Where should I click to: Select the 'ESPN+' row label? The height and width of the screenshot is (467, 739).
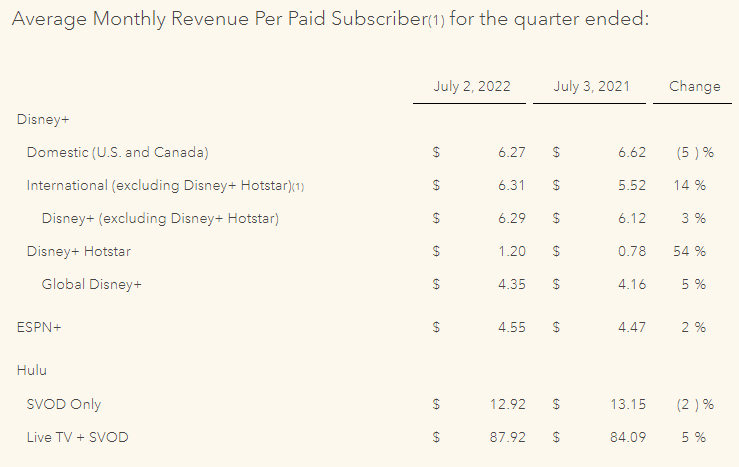[39, 327]
